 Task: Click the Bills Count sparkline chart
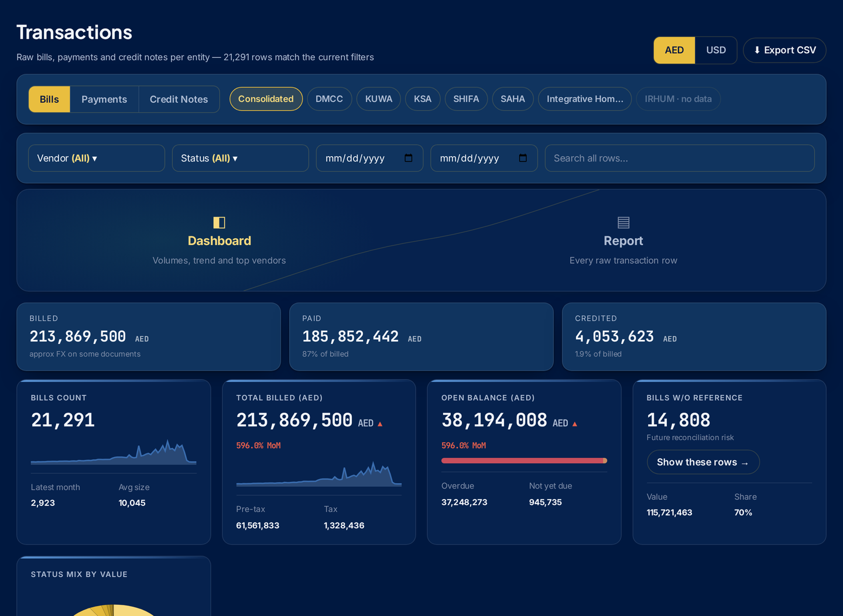tap(114, 452)
